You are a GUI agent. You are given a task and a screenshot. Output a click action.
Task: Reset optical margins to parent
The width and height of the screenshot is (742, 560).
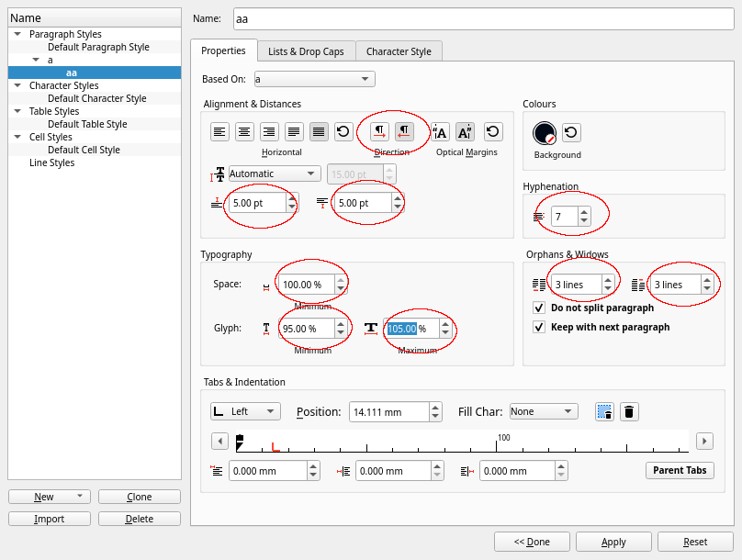pos(493,132)
